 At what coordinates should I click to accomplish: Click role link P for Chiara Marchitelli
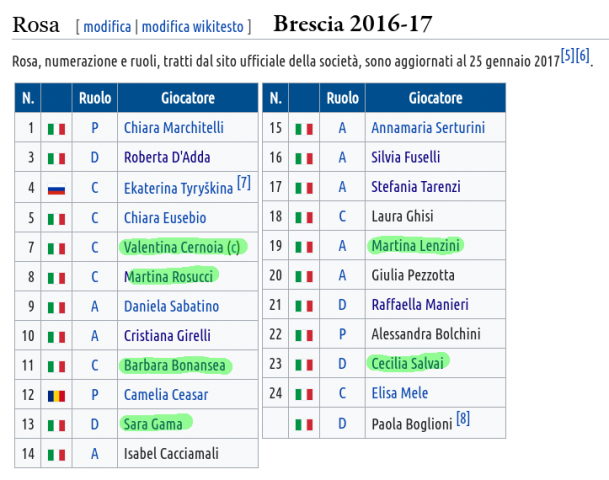(95, 128)
